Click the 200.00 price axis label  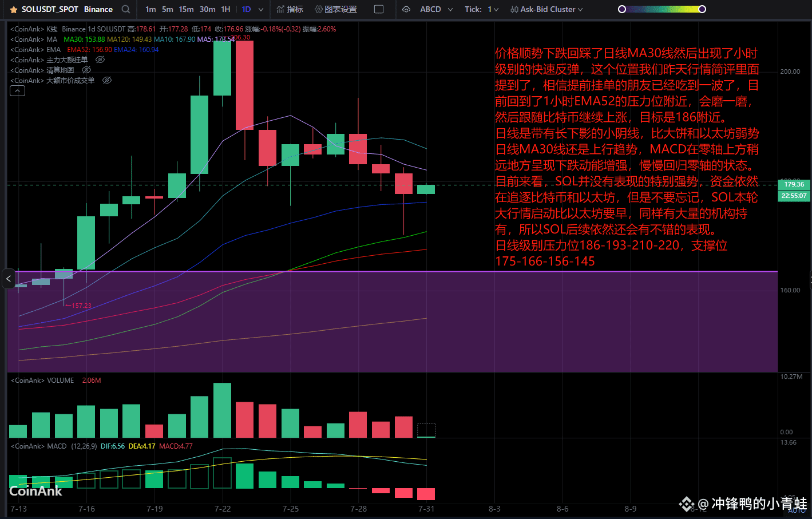[790, 72]
